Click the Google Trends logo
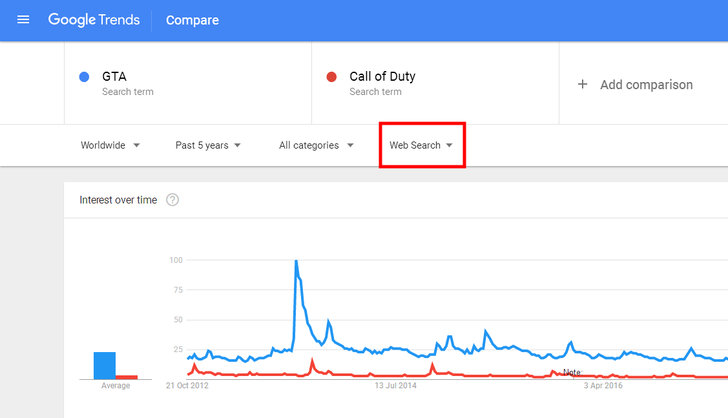Image resolution: width=728 pixels, height=418 pixels. tap(94, 20)
